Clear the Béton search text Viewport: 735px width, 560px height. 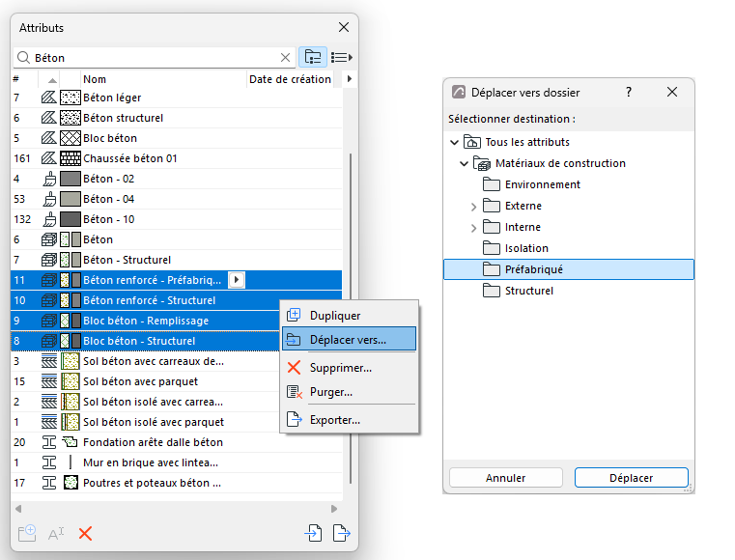(285, 58)
